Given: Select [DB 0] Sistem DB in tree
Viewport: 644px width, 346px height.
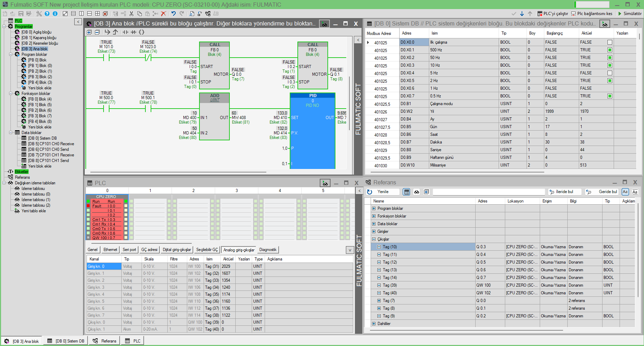Looking at the screenshot, I should pos(42,138).
